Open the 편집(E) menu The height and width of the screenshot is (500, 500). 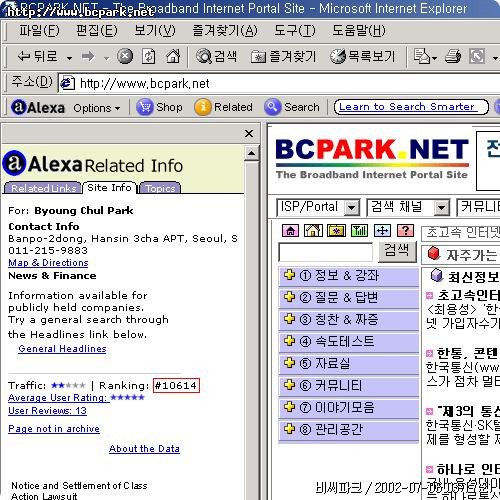click(97, 31)
